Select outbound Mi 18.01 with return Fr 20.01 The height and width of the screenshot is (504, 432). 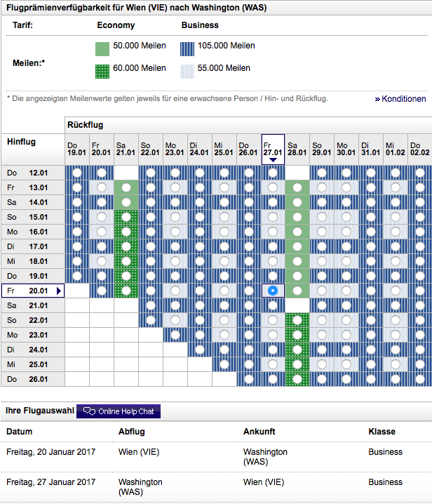point(102,261)
